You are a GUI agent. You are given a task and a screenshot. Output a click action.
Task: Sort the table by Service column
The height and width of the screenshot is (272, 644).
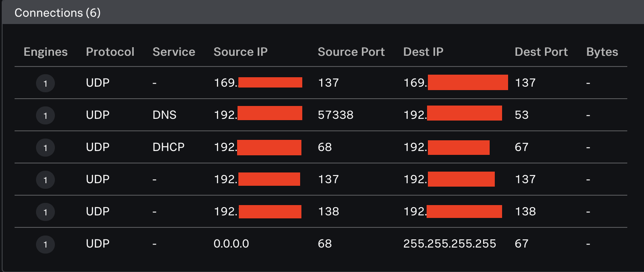pyautogui.click(x=174, y=51)
